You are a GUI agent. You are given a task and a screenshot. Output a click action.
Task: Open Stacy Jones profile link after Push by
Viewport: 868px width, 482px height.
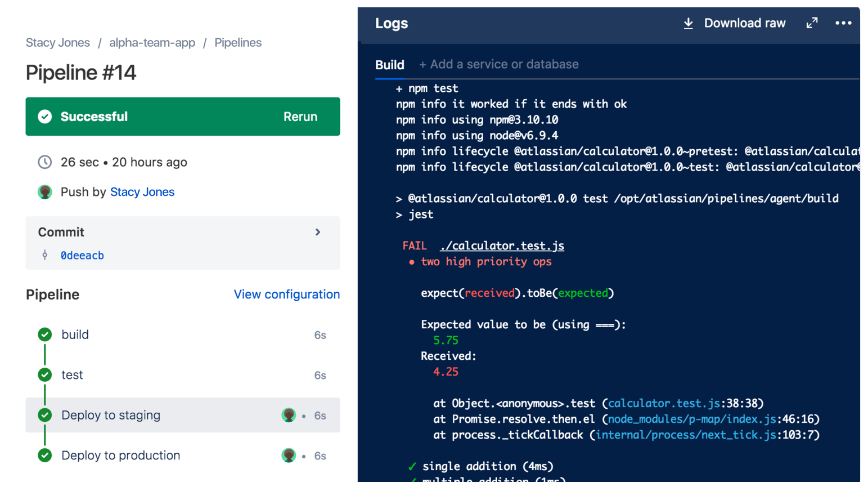click(142, 192)
